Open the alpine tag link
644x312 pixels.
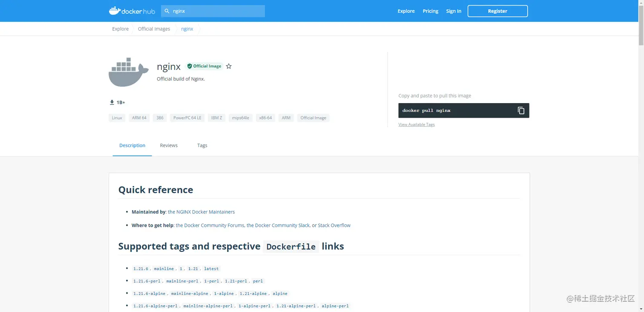click(280, 293)
